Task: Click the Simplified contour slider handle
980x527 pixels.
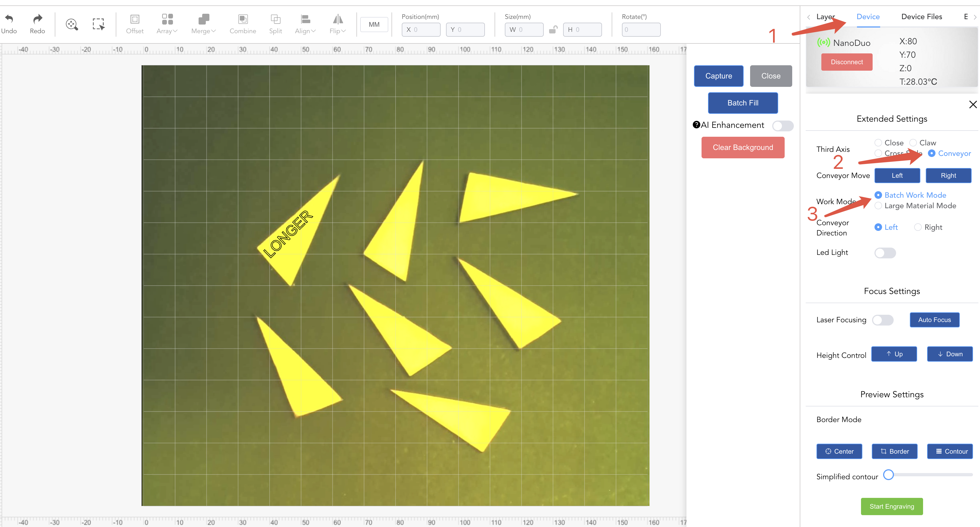Action: coord(888,475)
